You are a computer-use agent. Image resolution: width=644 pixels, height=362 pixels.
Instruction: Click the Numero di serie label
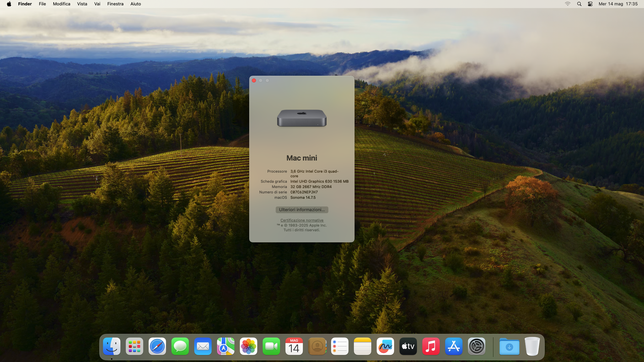[273, 192]
